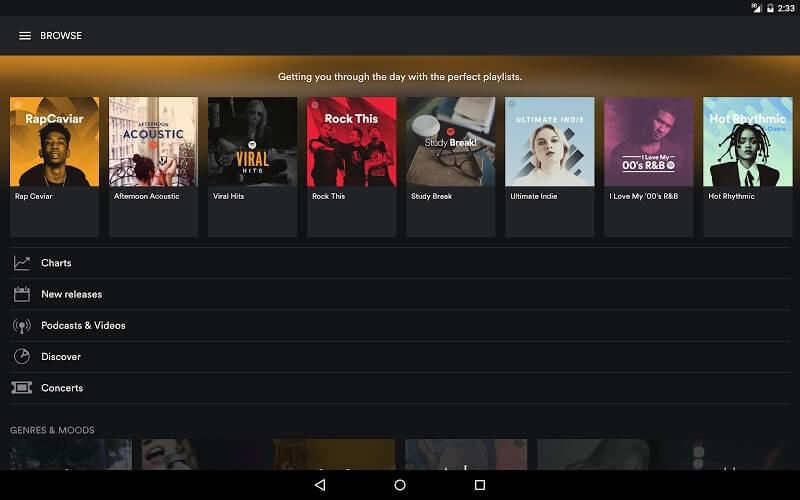
Task: Choose the Study Break playlist cover
Action: tap(451, 142)
